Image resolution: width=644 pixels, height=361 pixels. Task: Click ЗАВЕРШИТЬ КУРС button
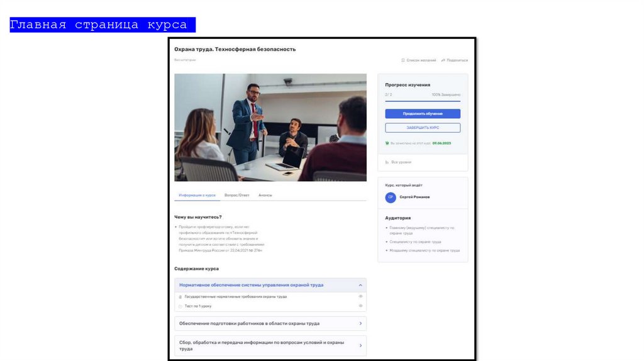pyautogui.click(x=423, y=128)
